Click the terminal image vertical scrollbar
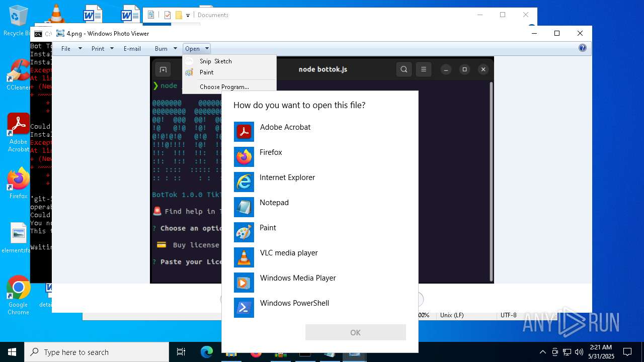Viewport: 644px width, 362px height. [x=491, y=181]
